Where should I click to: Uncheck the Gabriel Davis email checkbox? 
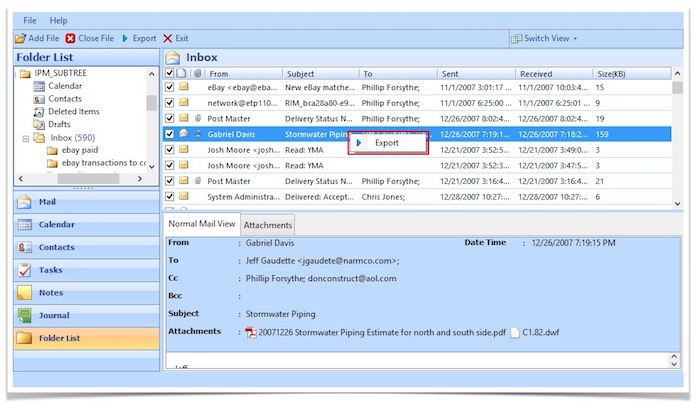[170, 134]
